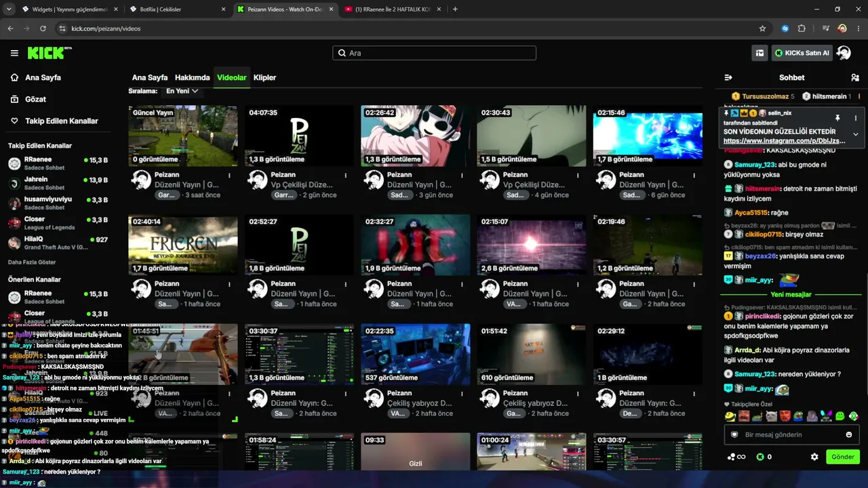Insert the yellow minion emote
This screenshot has height=488, width=868.
730,416
